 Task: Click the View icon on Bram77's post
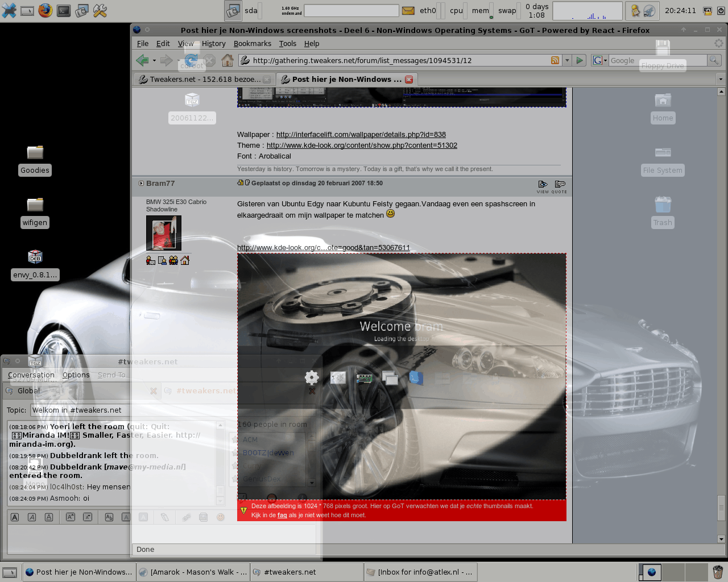pyautogui.click(x=543, y=186)
